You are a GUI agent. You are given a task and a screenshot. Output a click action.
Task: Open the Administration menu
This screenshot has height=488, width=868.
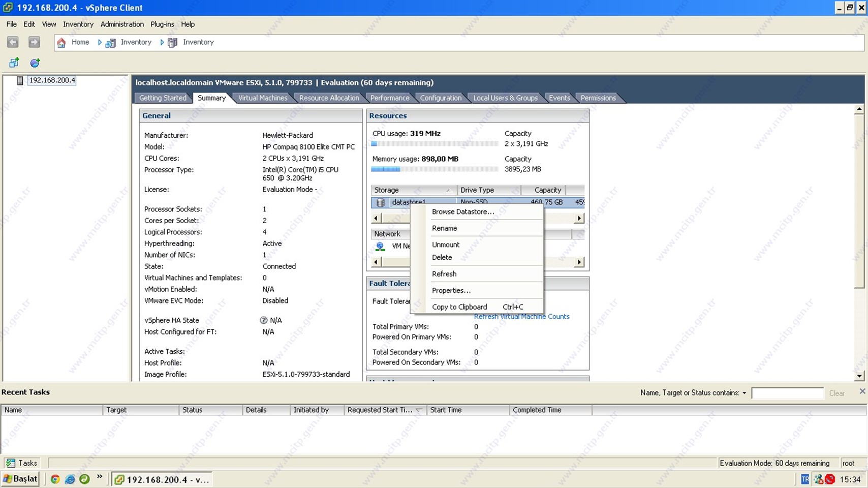coord(122,24)
